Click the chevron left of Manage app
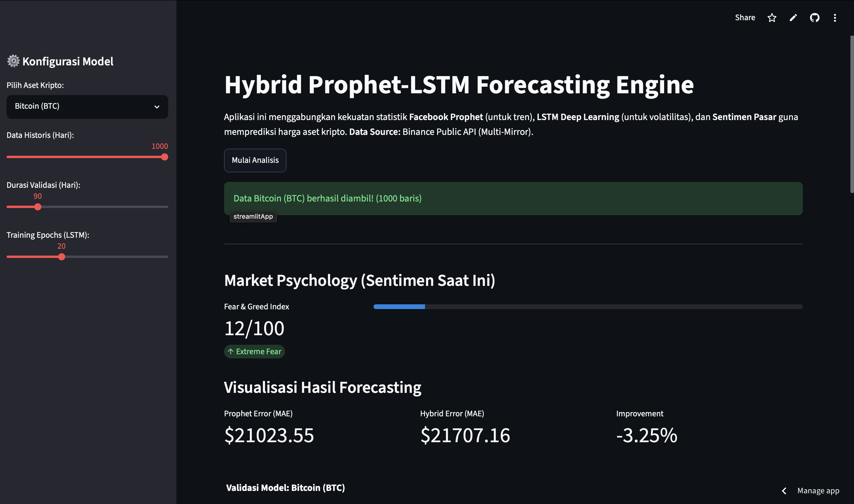This screenshot has width=854, height=504. (784, 491)
